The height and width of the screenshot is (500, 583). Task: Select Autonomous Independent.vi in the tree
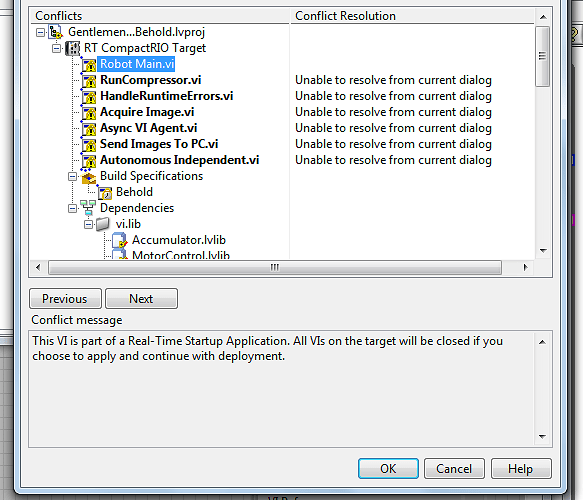(x=180, y=160)
